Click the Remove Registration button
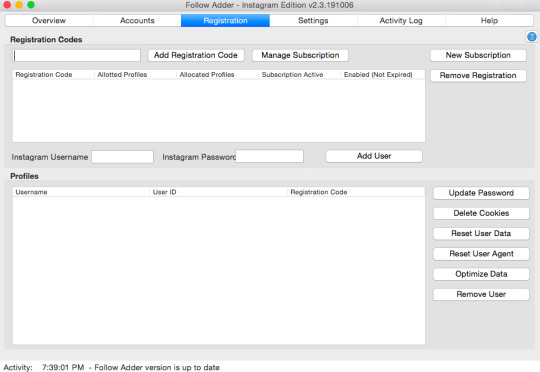The width and height of the screenshot is (540, 372). (478, 75)
